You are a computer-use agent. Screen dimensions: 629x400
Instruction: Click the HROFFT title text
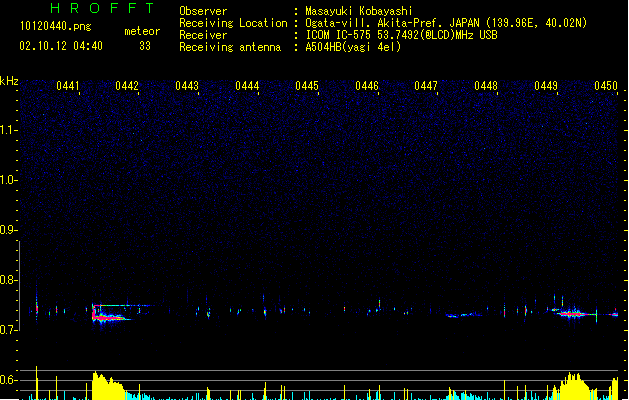102,8
